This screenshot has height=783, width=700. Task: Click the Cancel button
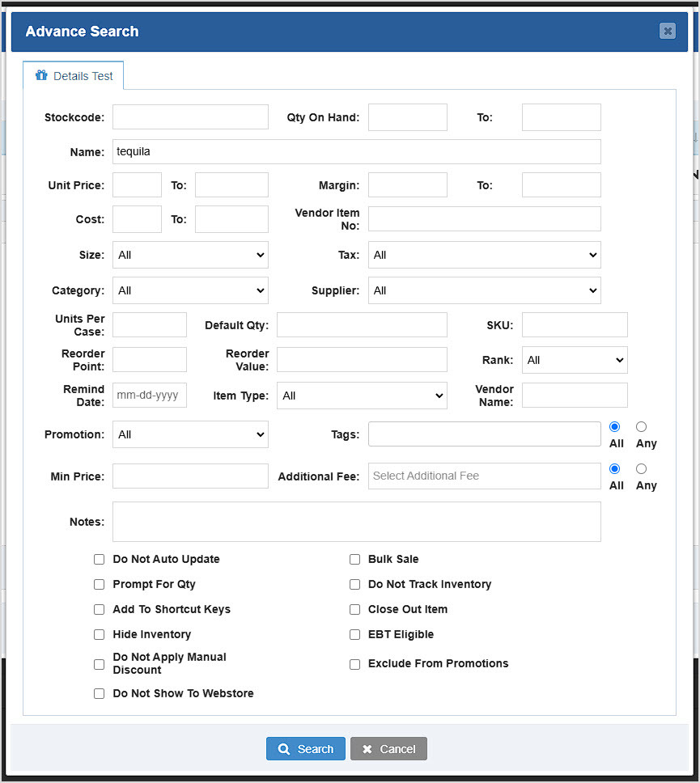[388, 748]
